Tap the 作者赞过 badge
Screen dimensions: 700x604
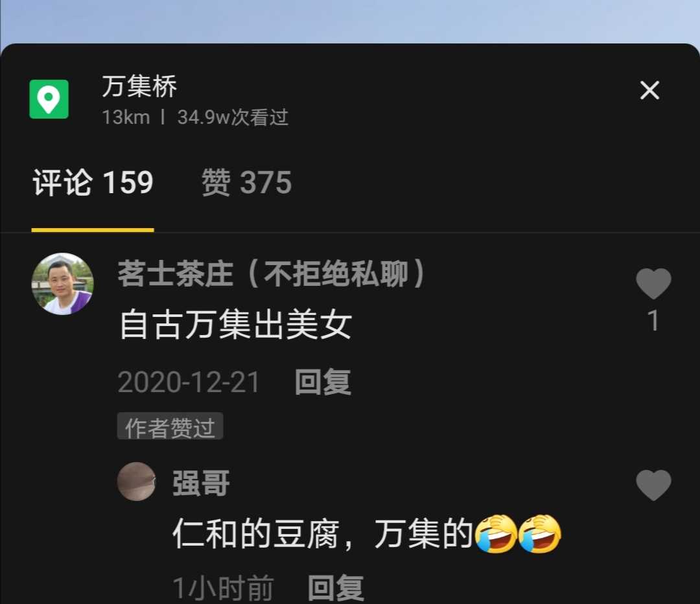pos(170,426)
